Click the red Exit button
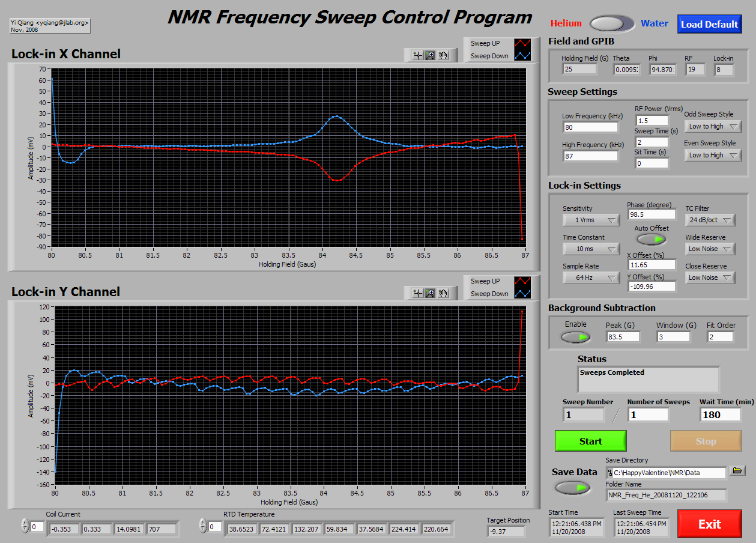 click(x=709, y=524)
